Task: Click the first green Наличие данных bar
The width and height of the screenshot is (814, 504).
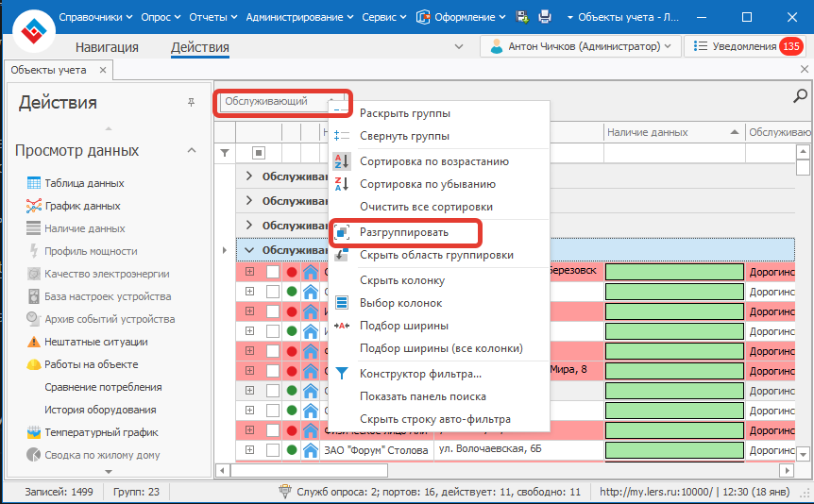Action: tap(674, 271)
